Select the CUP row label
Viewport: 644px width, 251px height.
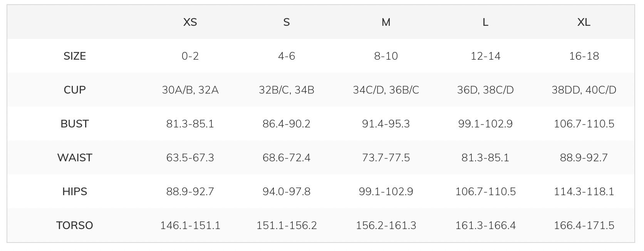point(75,90)
